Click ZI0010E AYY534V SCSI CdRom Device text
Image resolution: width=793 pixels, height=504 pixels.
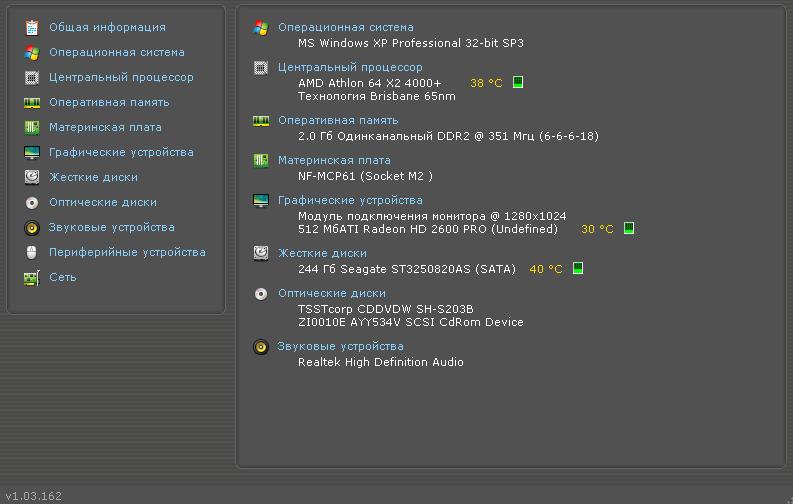[x=411, y=322]
